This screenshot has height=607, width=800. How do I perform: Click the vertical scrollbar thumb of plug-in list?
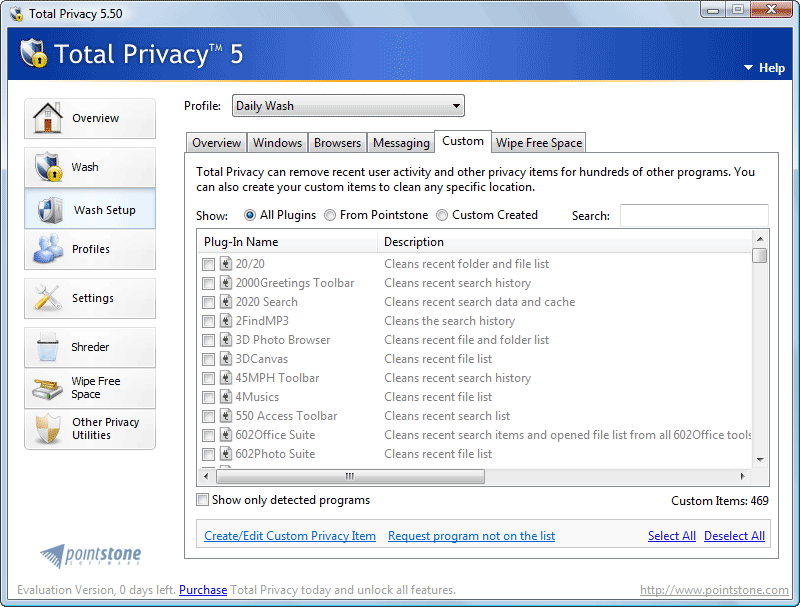pyautogui.click(x=760, y=255)
